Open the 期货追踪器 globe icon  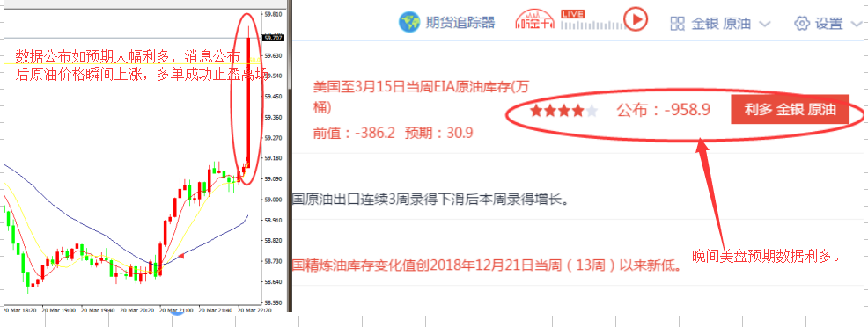[x=409, y=22]
